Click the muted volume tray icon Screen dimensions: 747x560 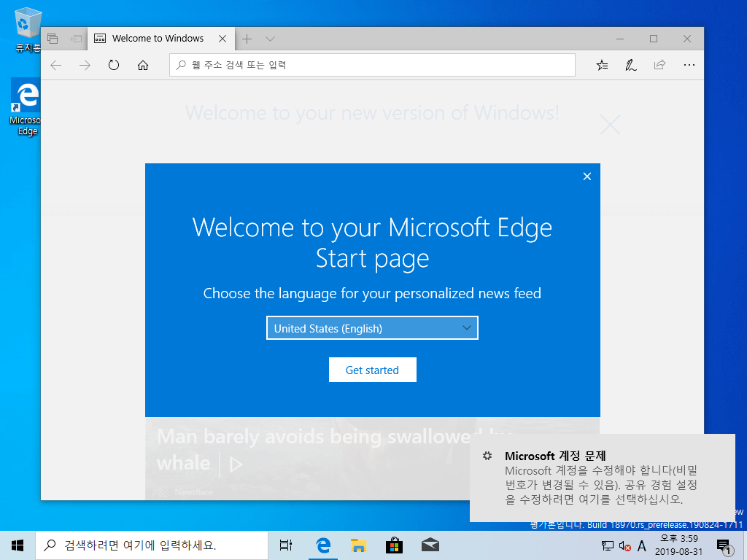[624, 545]
